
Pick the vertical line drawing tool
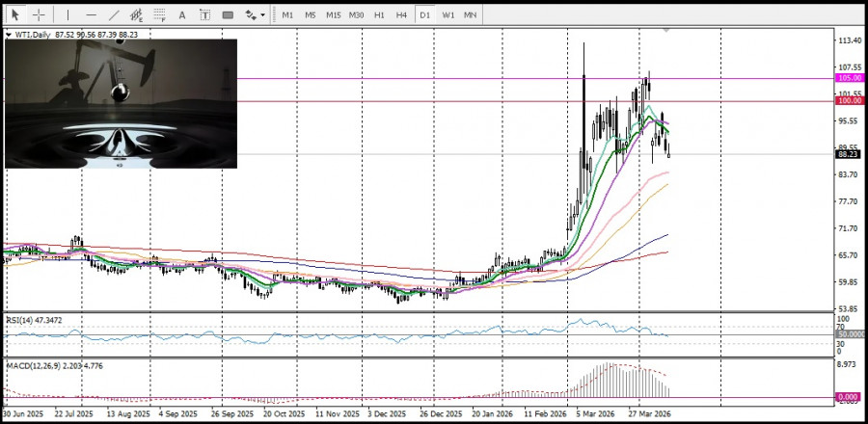coord(67,14)
